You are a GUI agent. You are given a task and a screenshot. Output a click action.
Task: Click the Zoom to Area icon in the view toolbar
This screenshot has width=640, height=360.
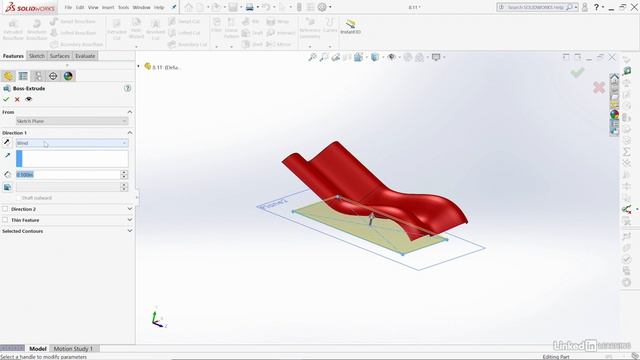(x=324, y=57)
